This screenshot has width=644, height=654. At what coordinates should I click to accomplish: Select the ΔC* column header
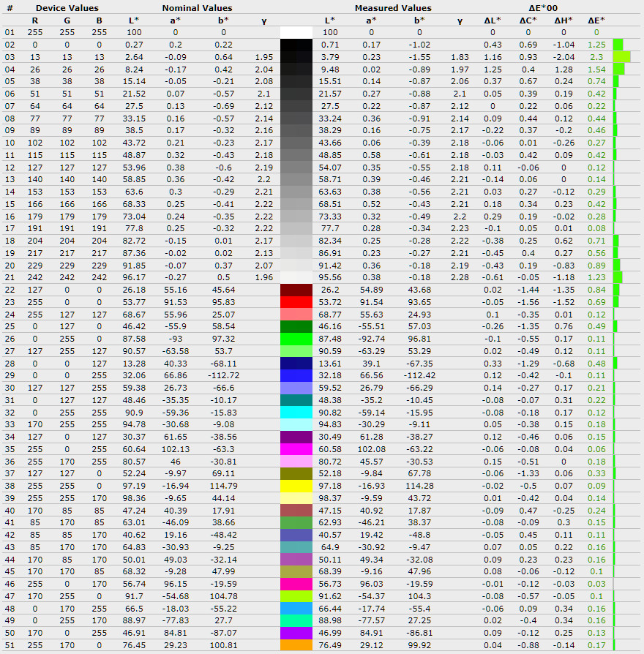coord(528,20)
